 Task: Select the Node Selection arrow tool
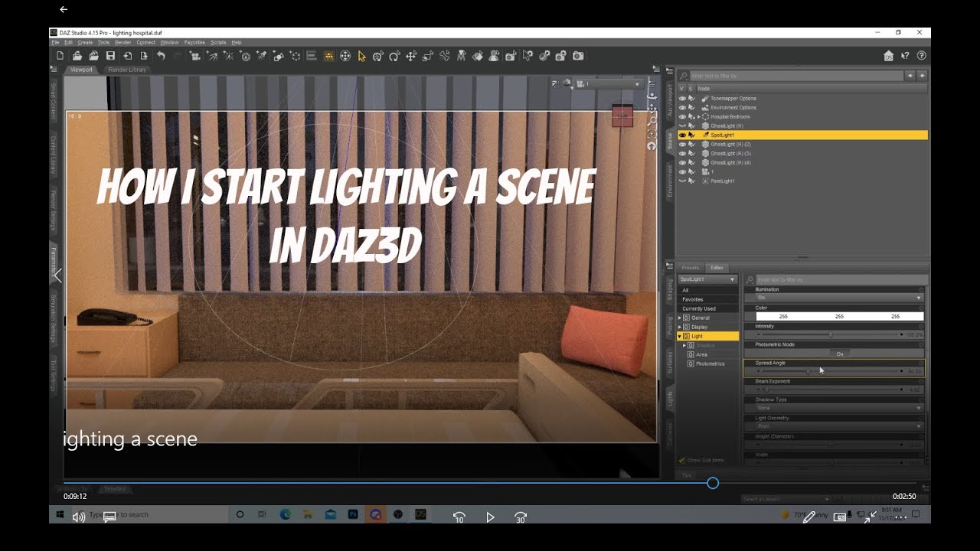click(361, 56)
